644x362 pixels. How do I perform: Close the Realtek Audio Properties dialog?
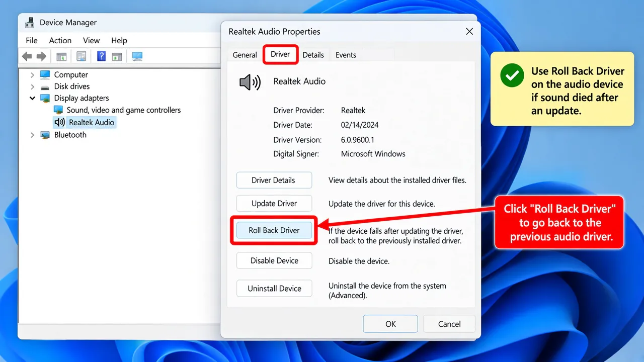(469, 31)
